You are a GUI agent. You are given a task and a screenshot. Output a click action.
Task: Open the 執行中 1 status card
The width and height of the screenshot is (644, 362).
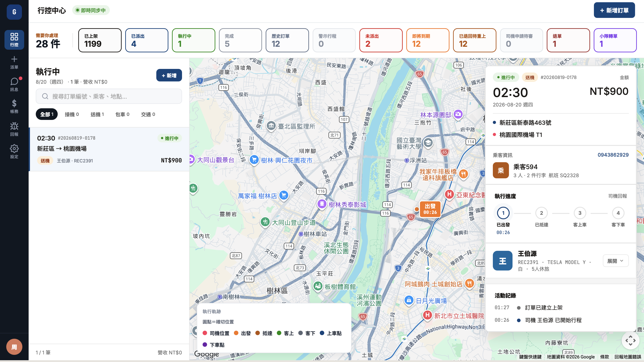pos(193,40)
